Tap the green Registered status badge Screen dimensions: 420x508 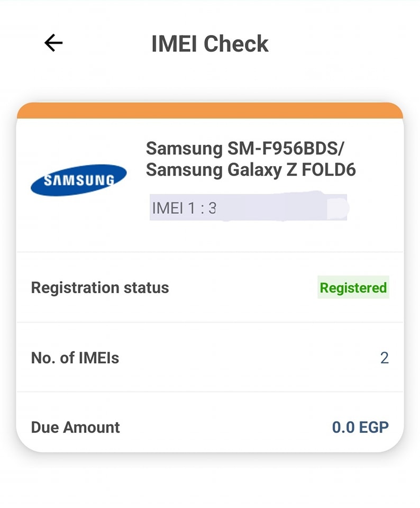click(x=353, y=287)
